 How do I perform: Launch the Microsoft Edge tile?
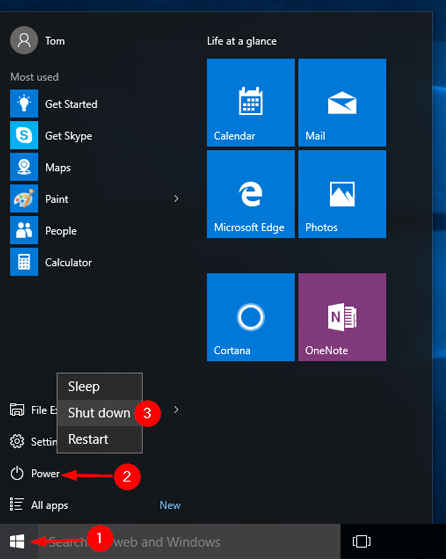point(251,194)
